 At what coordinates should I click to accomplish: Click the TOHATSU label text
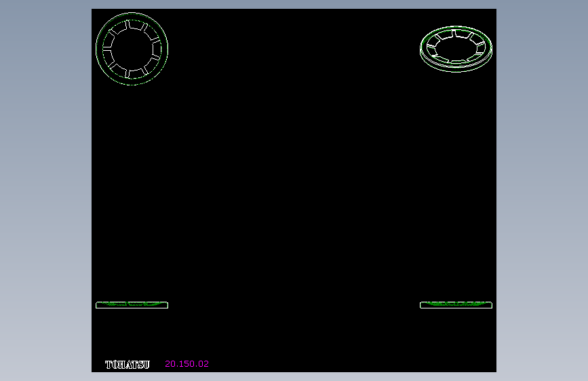(128, 365)
